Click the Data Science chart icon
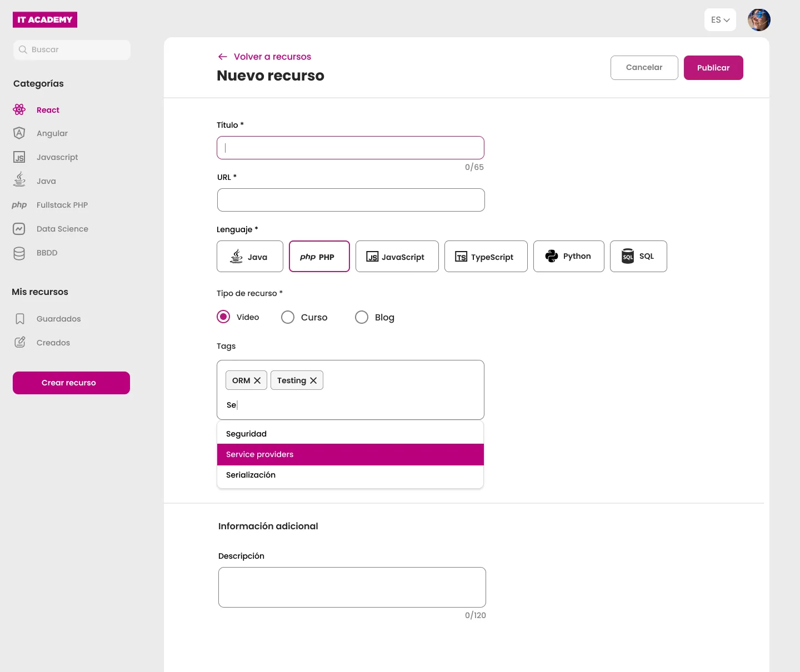The image size is (800, 672). [x=19, y=229]
